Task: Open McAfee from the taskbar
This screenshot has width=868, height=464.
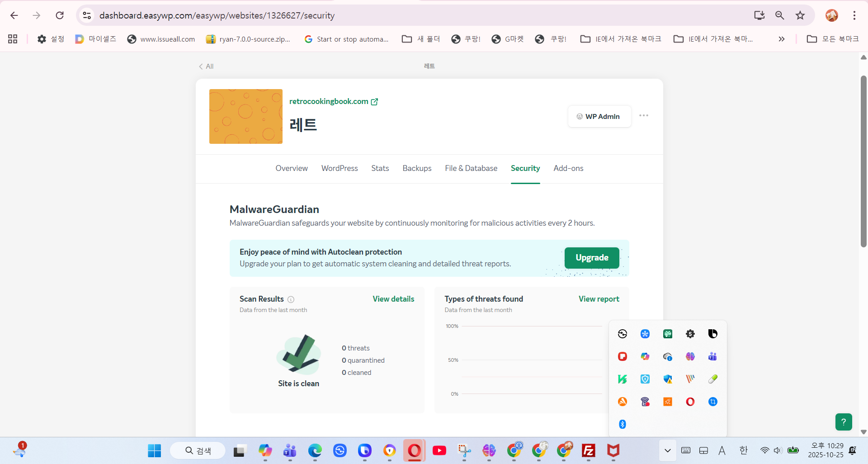Action: 613,450
